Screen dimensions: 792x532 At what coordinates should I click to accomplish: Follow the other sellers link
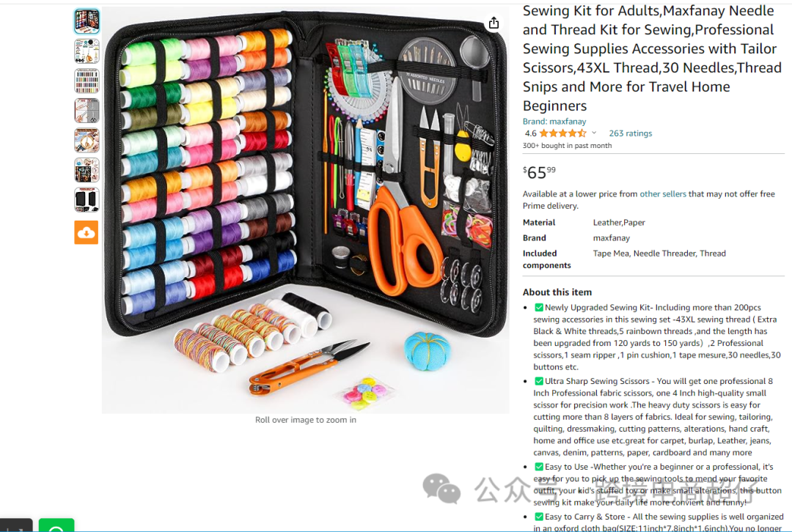(663, 194)
